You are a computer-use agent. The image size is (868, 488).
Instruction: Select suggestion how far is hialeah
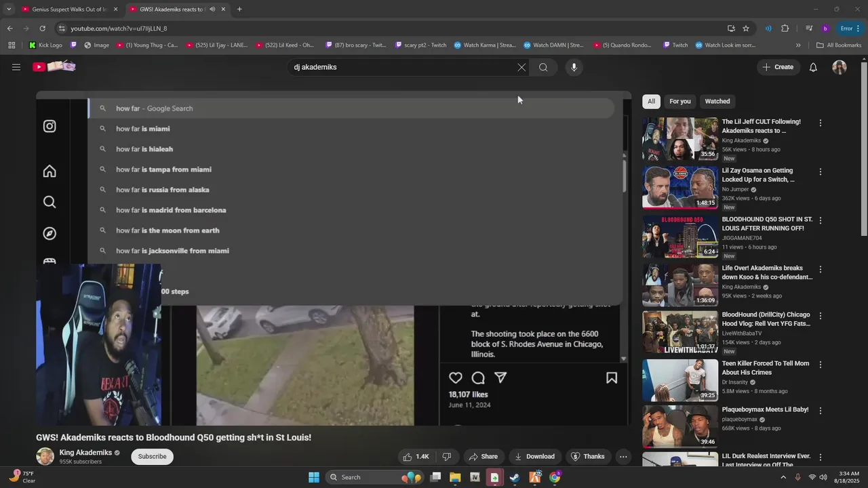pyautogui.click(x=351, y=149)
